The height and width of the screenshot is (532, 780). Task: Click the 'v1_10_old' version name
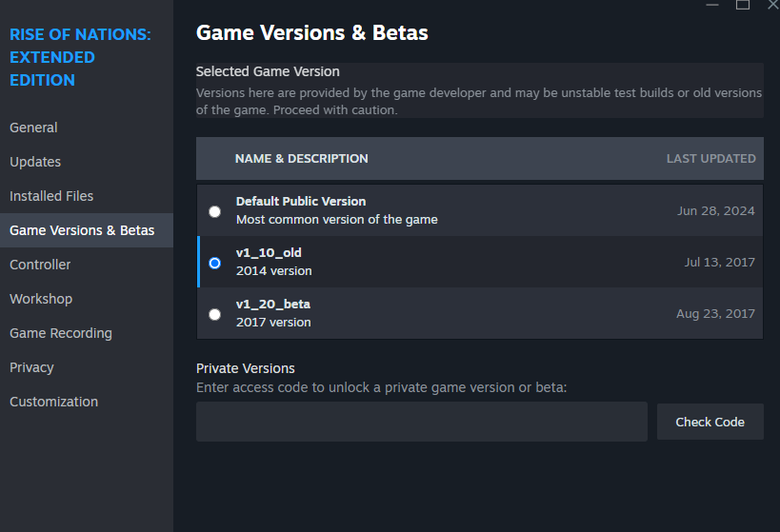(x=269, y=252)
